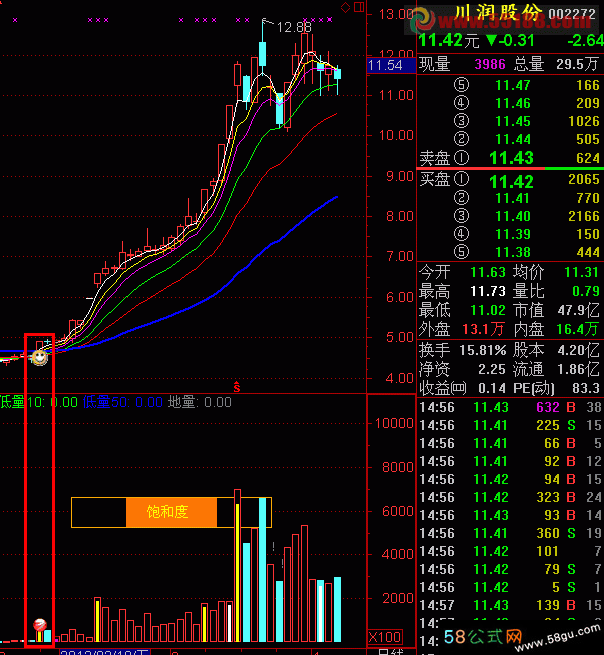The image size is (604, 655).
Task: Select the 14:56 trade row with volume 632
Action: [510, 407]
